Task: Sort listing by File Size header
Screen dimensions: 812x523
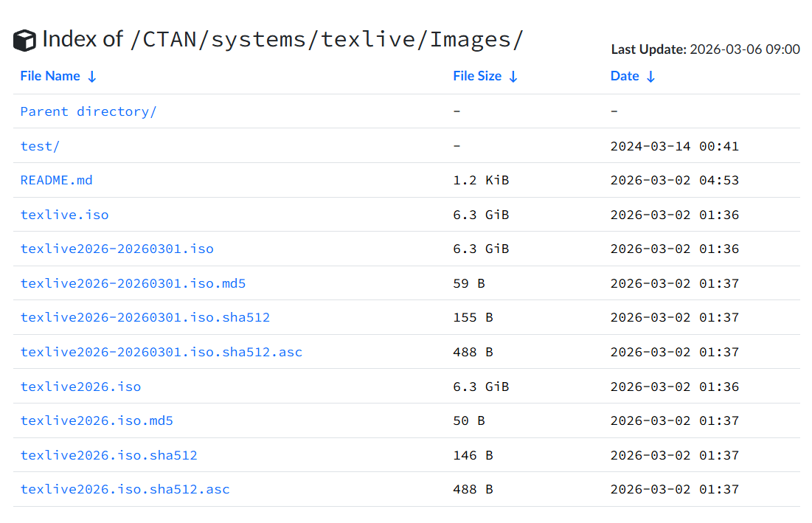Action: pyautogui.click(x=477, y=76)
